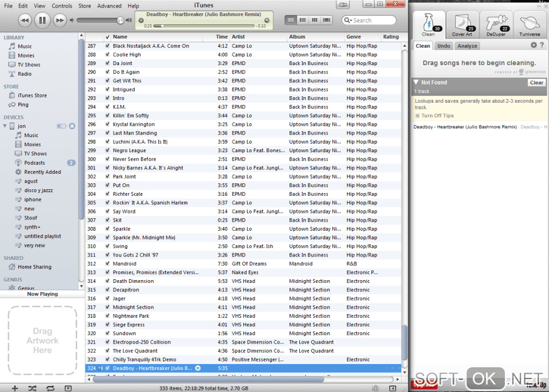Open TuneUp Cover Art tool
This screenshot has height=392, width=549.
pyautogui.click(x=462, y=25)
